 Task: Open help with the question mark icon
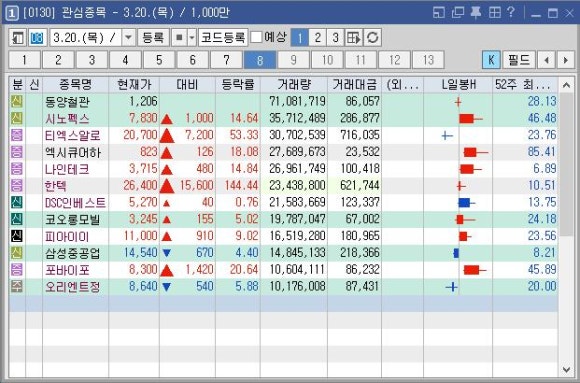511,13
